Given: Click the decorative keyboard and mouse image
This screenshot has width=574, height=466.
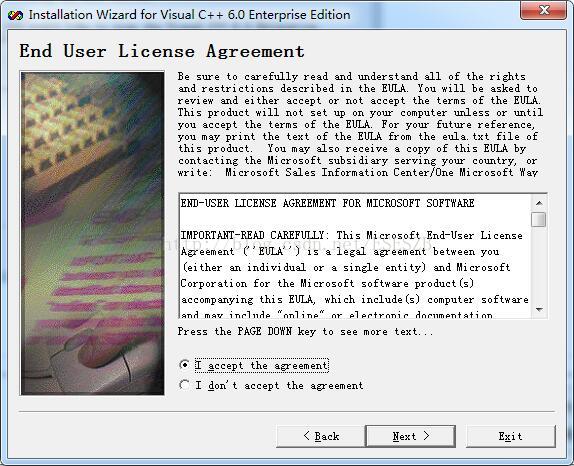Looking at the screenshot, I should click(92, 233).
